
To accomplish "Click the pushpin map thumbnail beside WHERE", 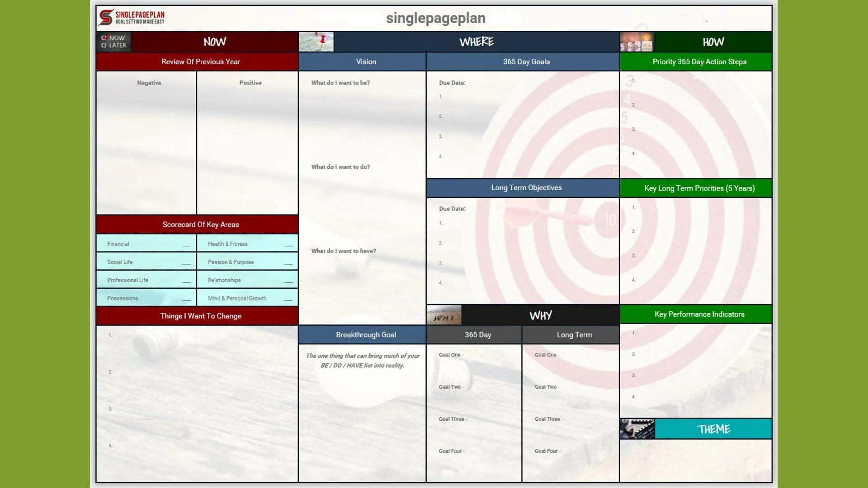I will (316, 42).
